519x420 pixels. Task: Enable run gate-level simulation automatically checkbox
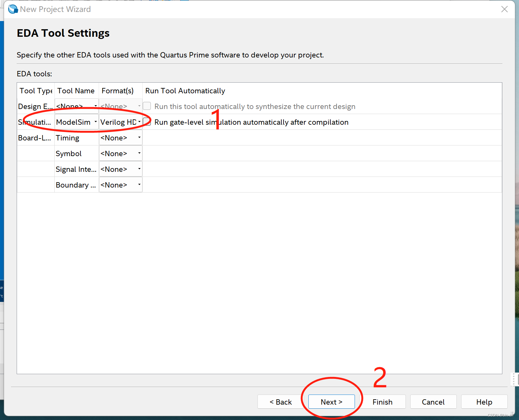(147, 122)
